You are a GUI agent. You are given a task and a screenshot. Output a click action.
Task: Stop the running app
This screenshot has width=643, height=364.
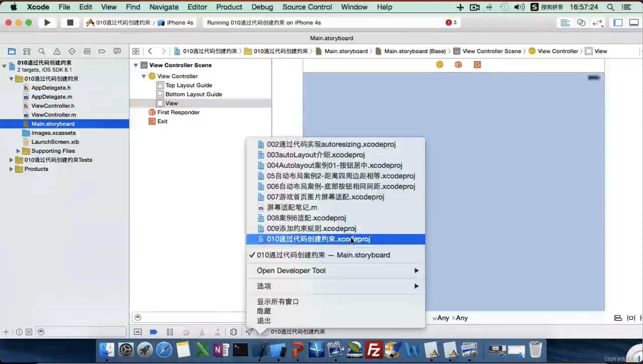(70, 23)
